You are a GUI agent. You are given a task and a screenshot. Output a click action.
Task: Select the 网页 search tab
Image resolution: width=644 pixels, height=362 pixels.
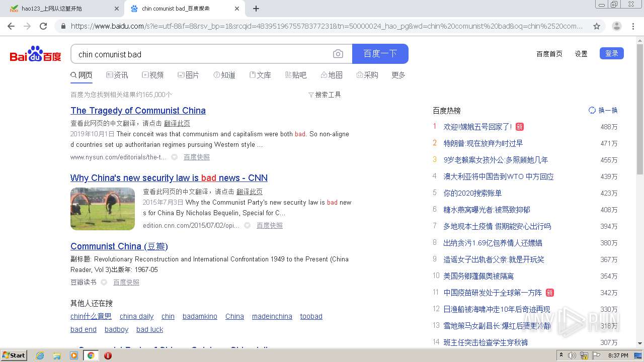tap(82, 75)
